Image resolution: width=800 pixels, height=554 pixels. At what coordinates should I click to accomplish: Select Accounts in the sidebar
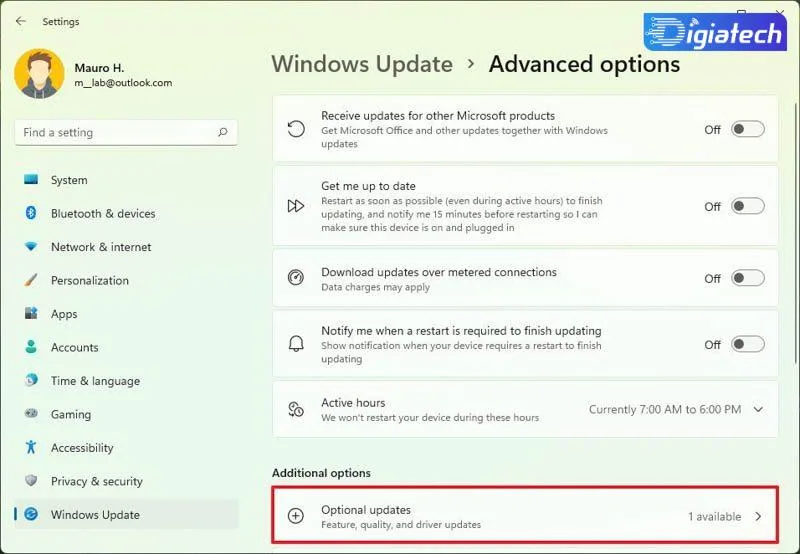point(126,347)
